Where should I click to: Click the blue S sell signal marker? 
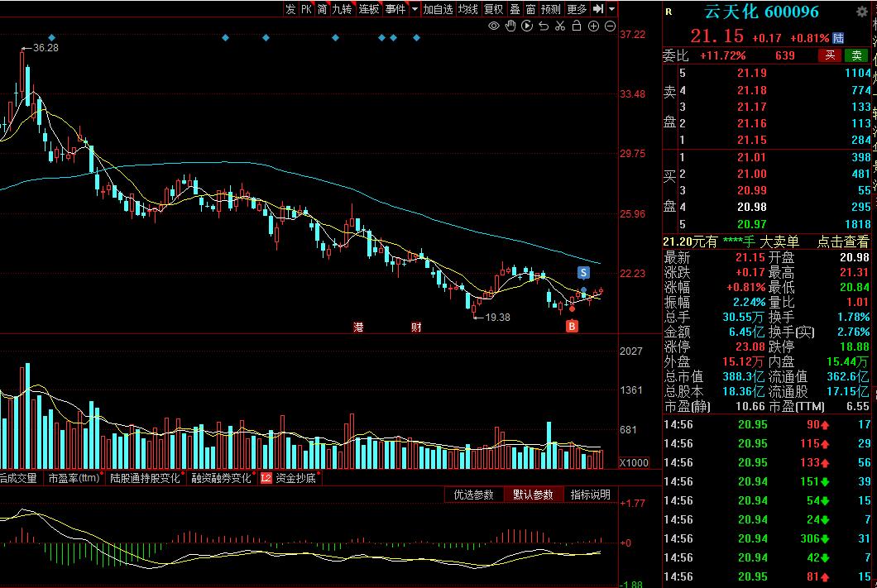click(x=583, y=272)
